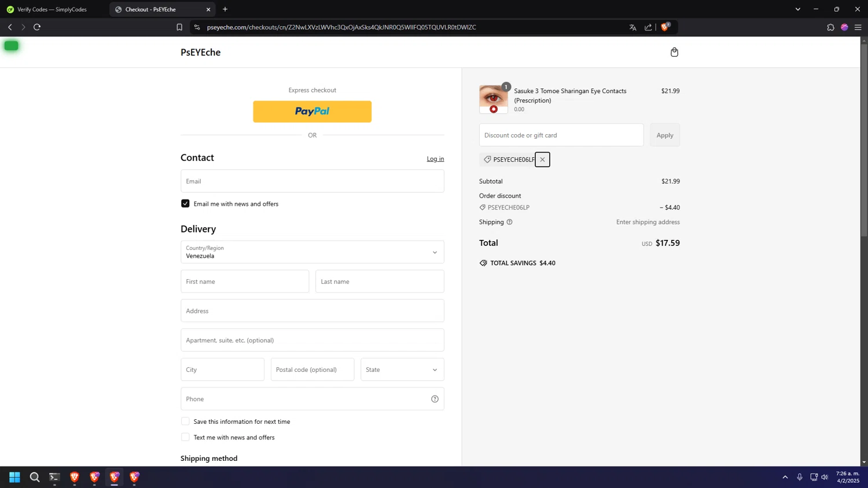Click the PsEYEche store logo link
The width and height of the screenshot is (868, 488).
click(200, 52)
